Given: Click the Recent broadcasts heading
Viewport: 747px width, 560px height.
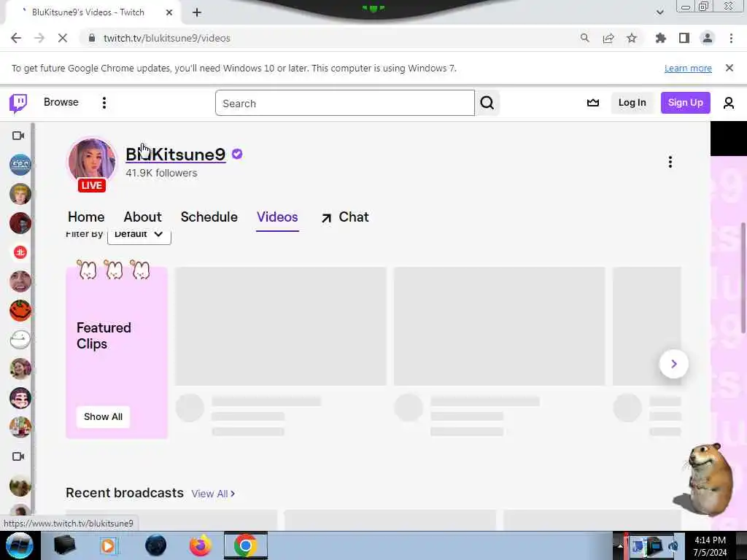Looking at the screenshot, I should (125, 493).
